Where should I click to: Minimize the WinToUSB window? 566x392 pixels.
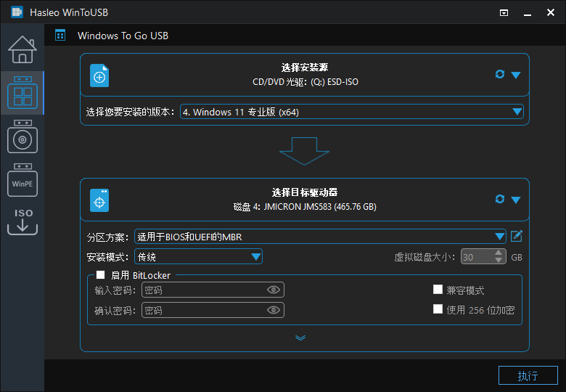coord(528,13)
